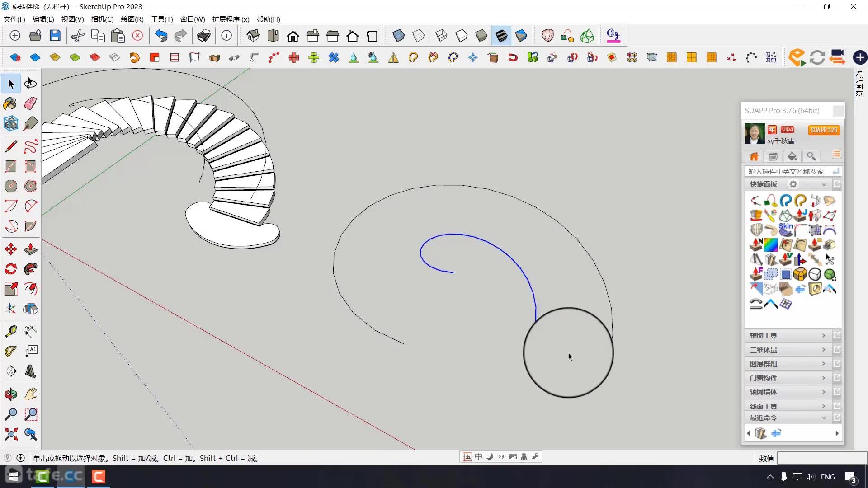Viewport: 868px width, 488px height.
Task: Pick the Tape Measure tool
Action: point(10,331)
